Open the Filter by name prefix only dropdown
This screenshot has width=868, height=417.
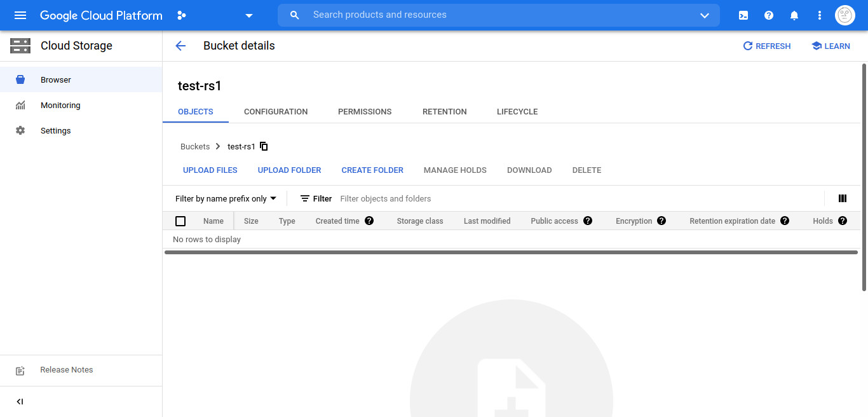[x=226, y=199]
